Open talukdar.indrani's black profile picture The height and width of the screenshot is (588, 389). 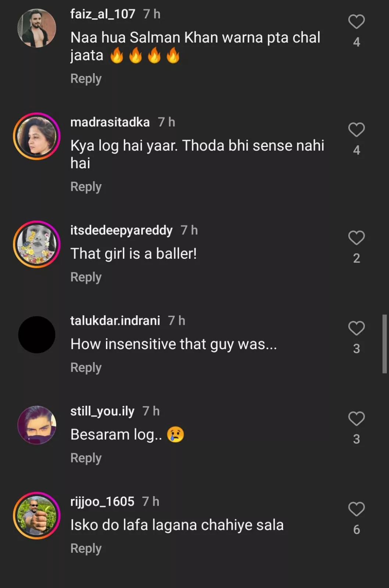pos(37,334)
